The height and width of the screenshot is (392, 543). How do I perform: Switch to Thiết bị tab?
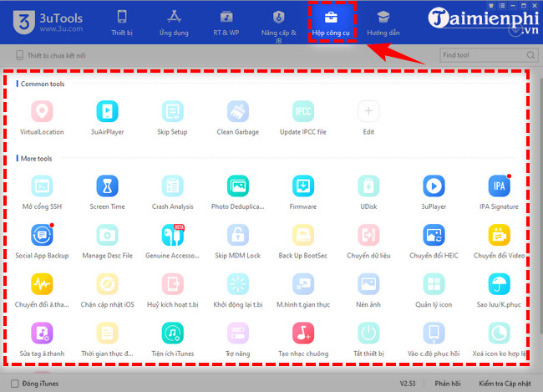coord(122,23)
